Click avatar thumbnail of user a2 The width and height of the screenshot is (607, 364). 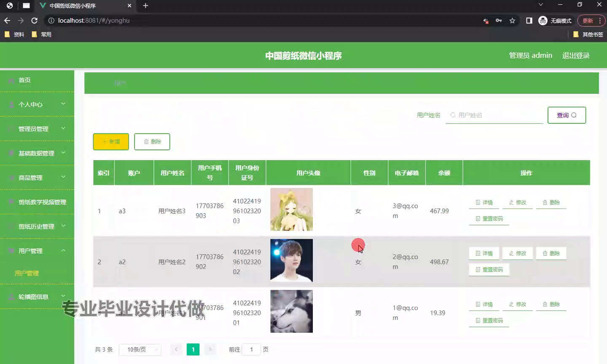pos(292,260)
